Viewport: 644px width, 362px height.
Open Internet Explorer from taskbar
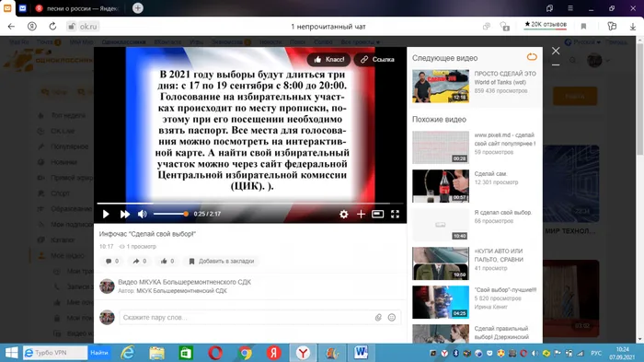(128, 353)
